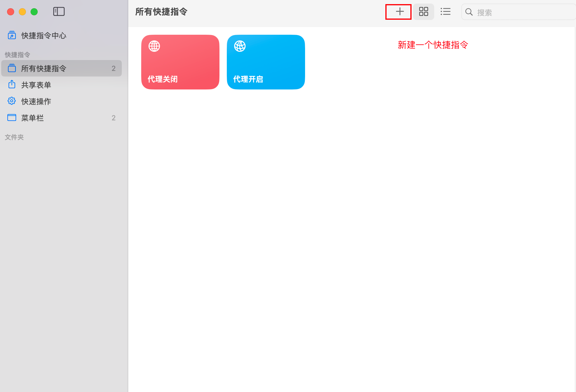
Task: Click the share icon beside 共享表单
Action: pyautogui.click(x=12, y=84)
